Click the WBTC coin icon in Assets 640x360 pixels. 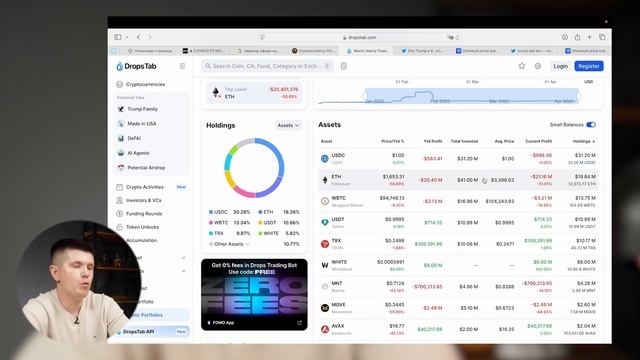coord(325,201)
